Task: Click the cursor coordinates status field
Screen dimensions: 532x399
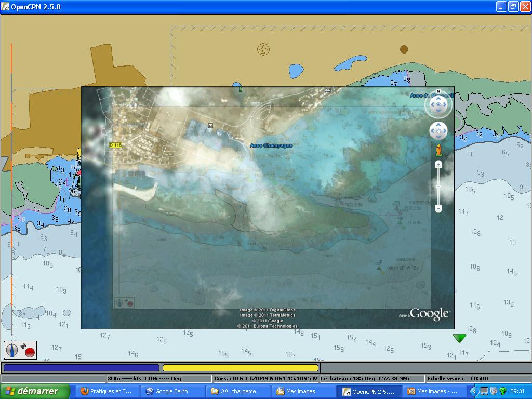Action: (x=265, y=378)
